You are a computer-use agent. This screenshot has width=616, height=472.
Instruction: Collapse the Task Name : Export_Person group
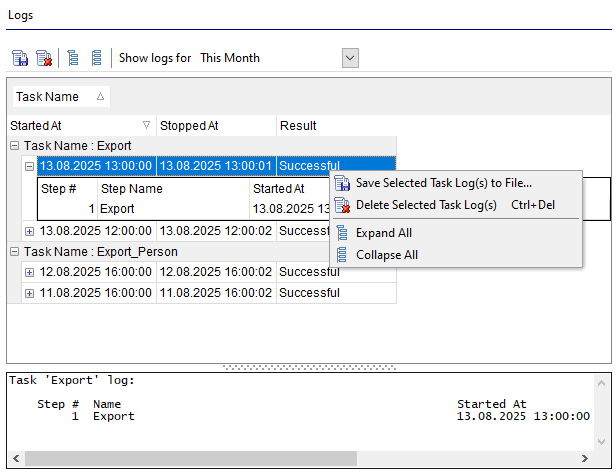point(15,252)
